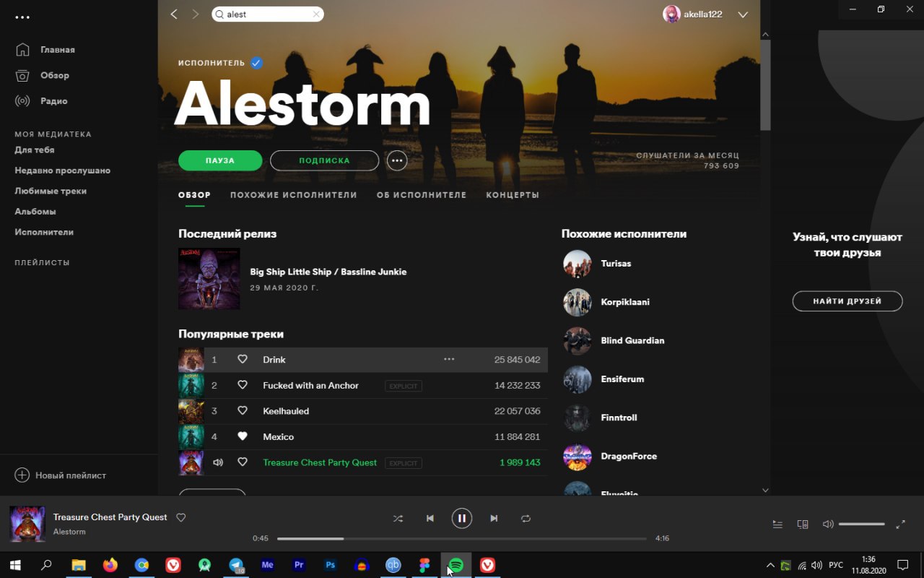Click the Drink track cover thumbnail
924x578 pixels.
tap(191, 360)
